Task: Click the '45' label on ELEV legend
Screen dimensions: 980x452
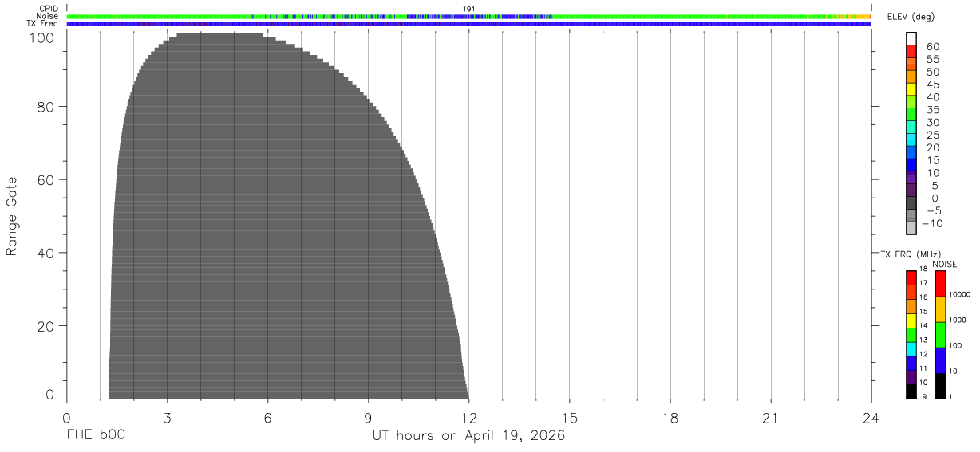Action: (x=932, y=85)
